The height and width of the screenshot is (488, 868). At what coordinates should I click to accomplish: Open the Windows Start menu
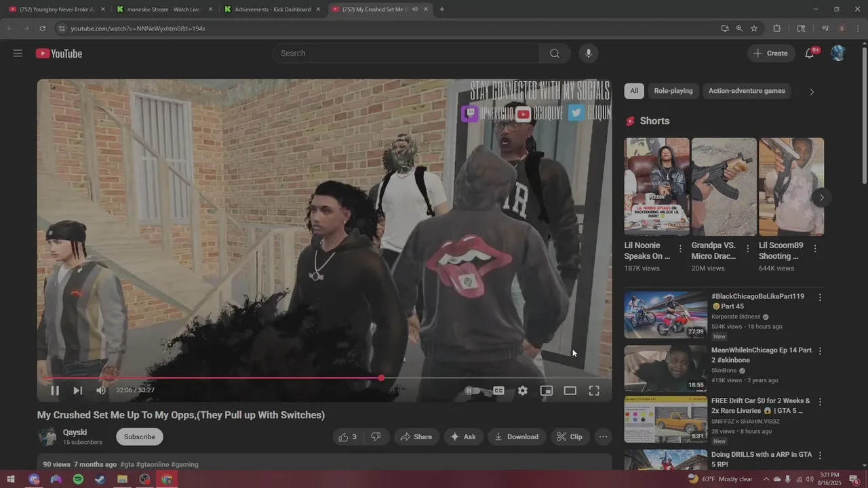point(11,479)
